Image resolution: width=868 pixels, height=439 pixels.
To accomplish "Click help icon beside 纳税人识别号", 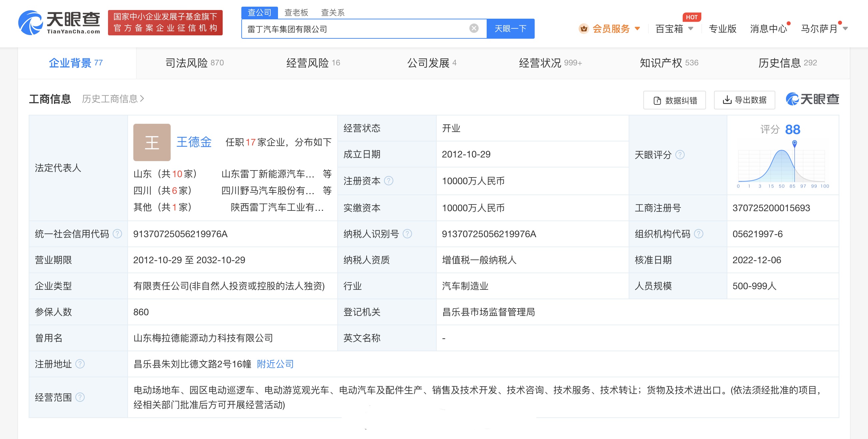I will click(407, 234).
